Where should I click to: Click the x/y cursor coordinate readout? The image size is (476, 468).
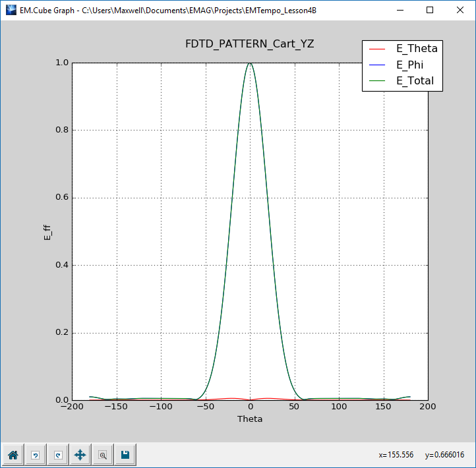(422, 455)
